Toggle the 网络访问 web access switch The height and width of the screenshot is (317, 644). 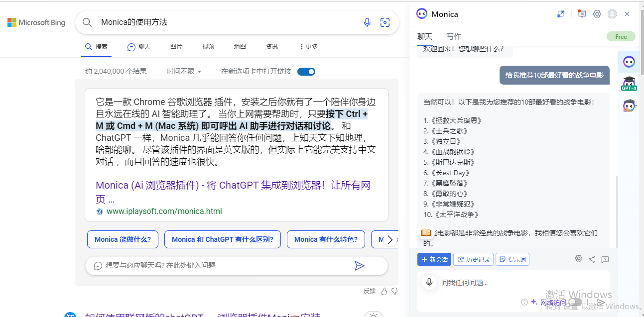(x=576, y=302)
